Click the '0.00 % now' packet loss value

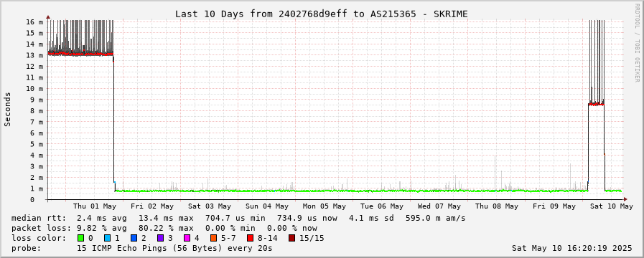click(292, 228)
